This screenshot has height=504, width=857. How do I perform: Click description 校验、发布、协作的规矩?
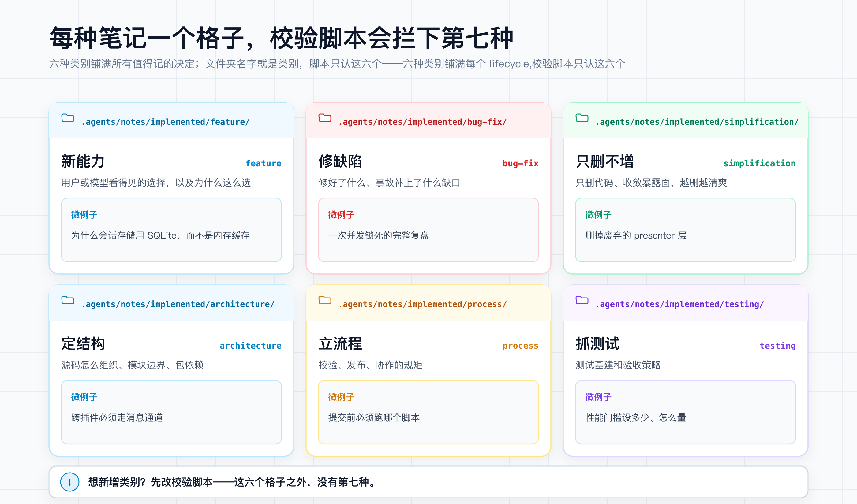coord(370,365)
